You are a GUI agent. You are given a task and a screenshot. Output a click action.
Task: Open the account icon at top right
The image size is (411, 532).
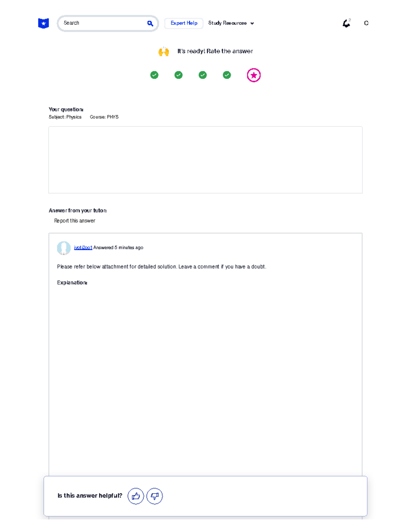click(x=366, y=23)
